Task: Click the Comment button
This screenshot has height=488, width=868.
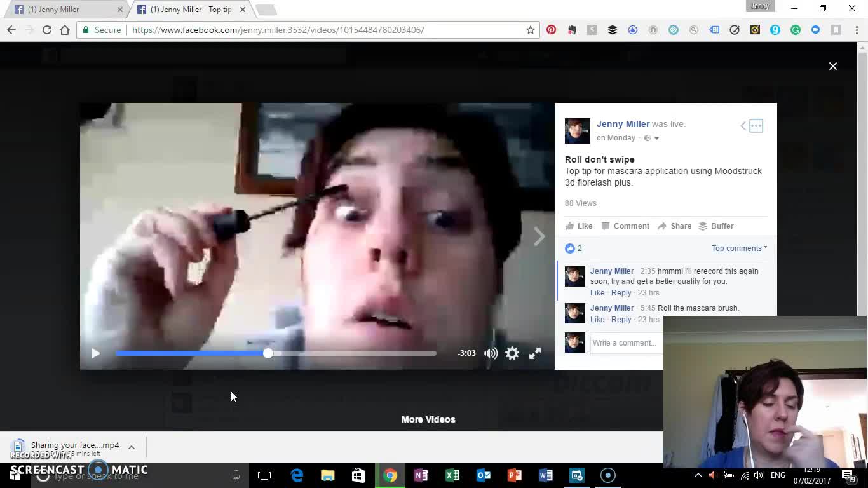Action: [x=625, y=226]
